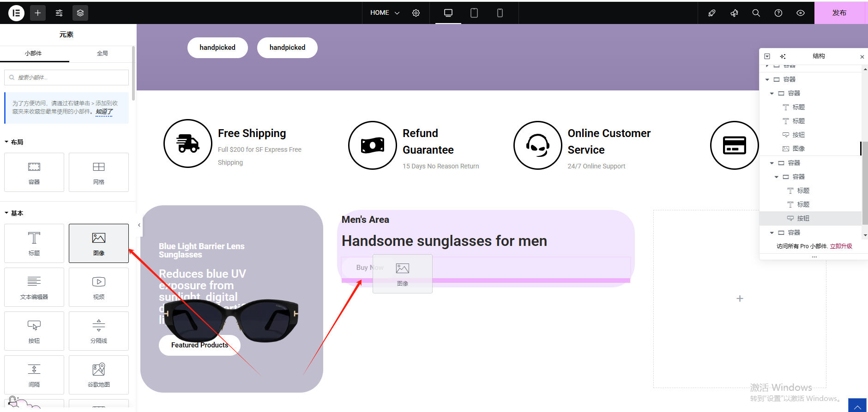Click the 发布 publish button
This screenshot has height=412, width=868.
click(x=839, y=13)
